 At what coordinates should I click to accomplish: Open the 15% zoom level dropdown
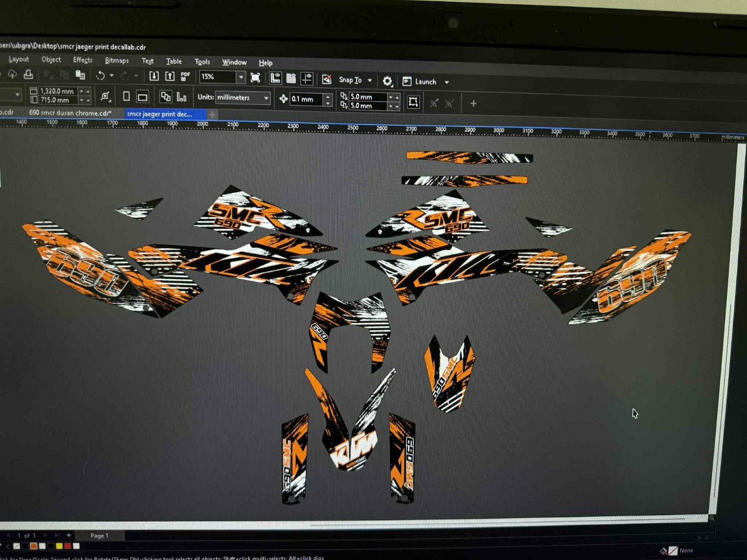pyautogui.click(x=241, y=77)
